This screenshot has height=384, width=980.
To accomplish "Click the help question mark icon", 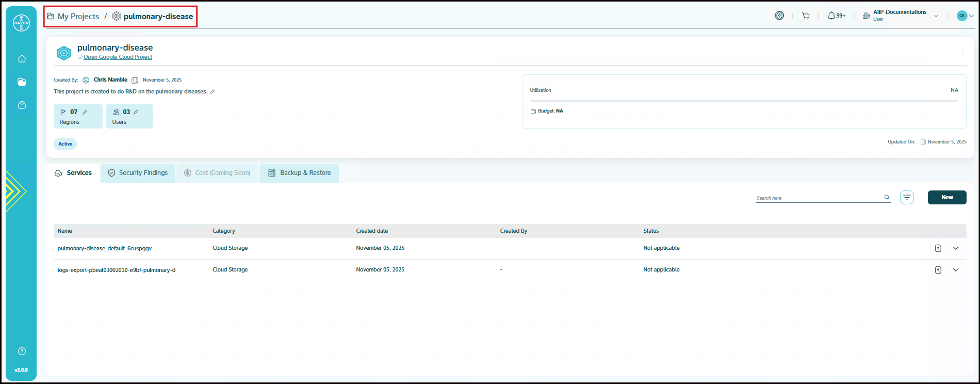I will pyautogui.click(x=22, y=351).
